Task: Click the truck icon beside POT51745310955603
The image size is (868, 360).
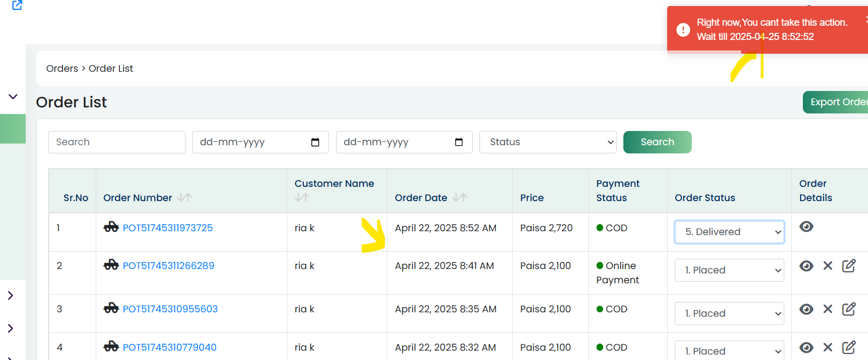Action: coord(111,308)
